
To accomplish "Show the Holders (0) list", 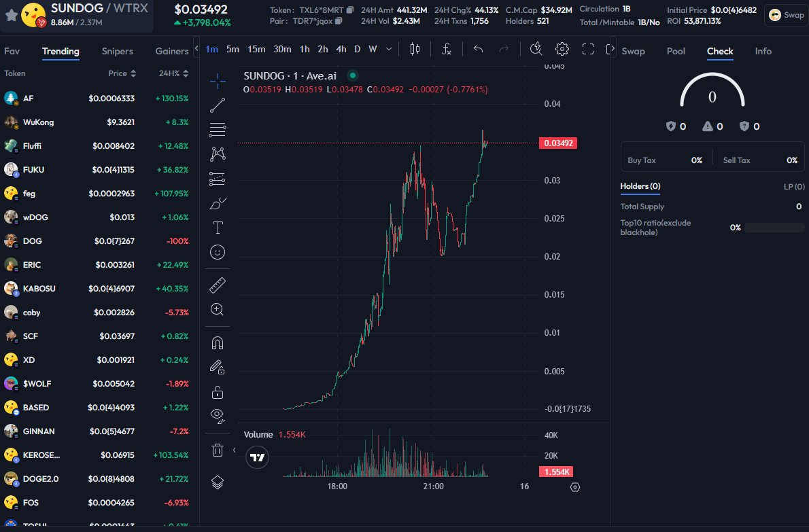I will pos(640,186).
